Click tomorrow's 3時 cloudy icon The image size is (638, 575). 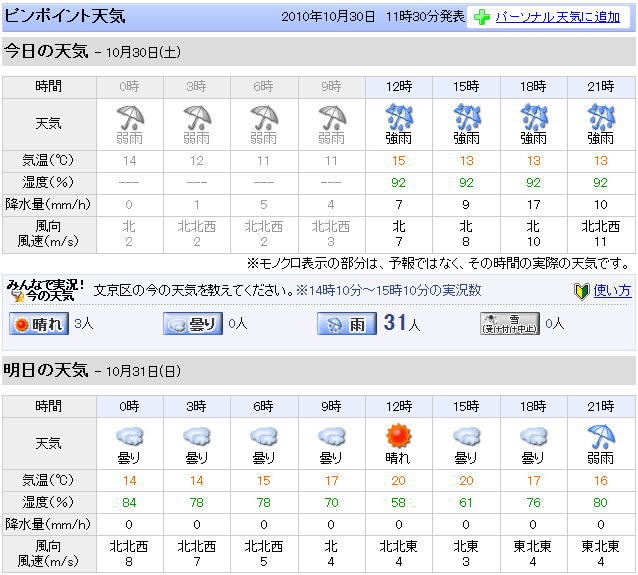pyautogui.click(x=197, y=437)
